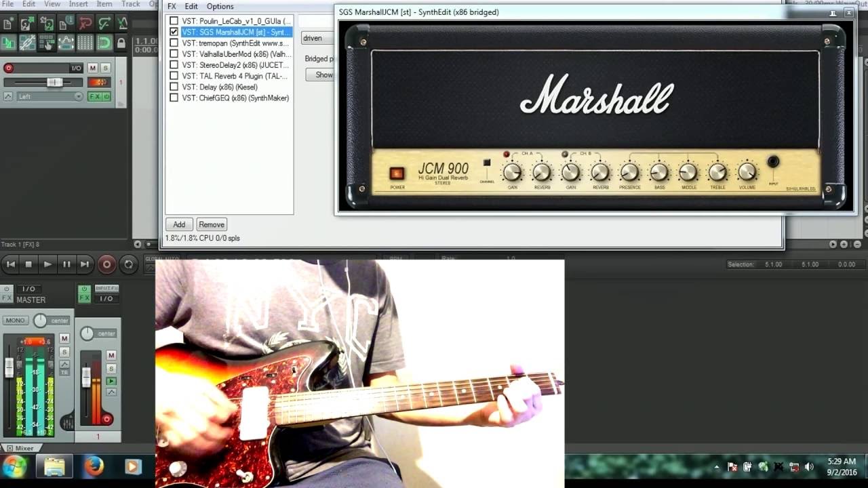Image resolution: width=868 pixels, height=488 pixels.
Task: Click the Remove FX button
Action: point(212,224)
